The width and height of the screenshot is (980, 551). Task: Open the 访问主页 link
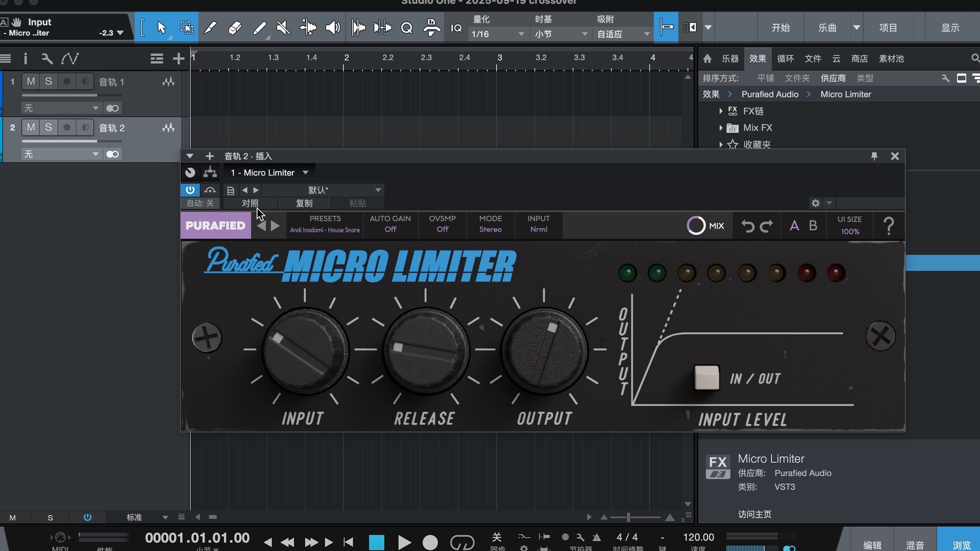(x=754, y=514)
